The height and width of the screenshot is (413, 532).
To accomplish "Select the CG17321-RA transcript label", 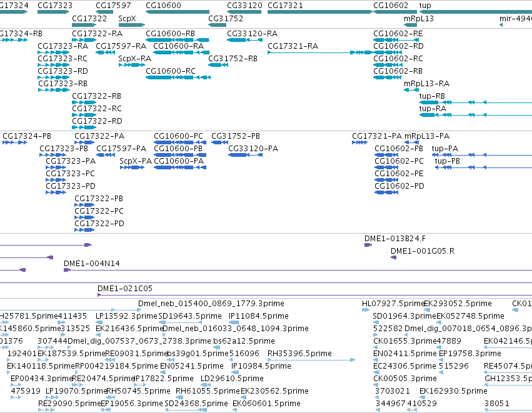I will click(293, 46).
